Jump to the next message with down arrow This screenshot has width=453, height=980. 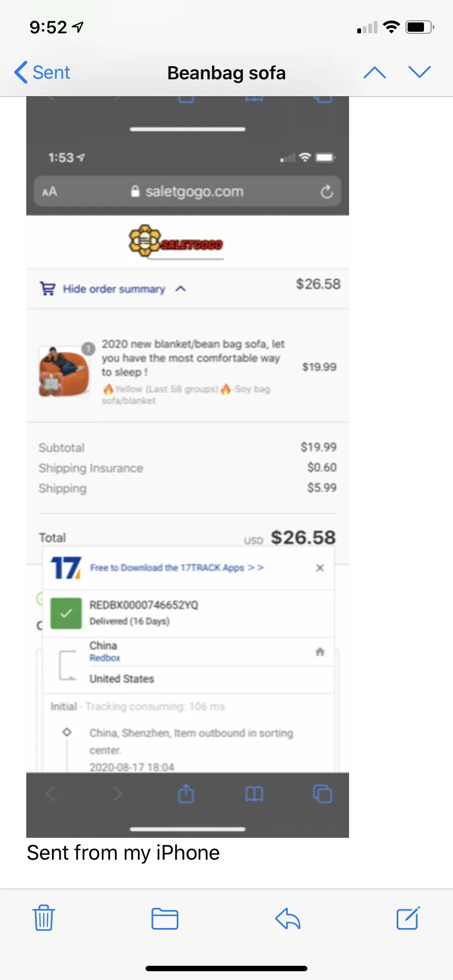pos(420,72)
